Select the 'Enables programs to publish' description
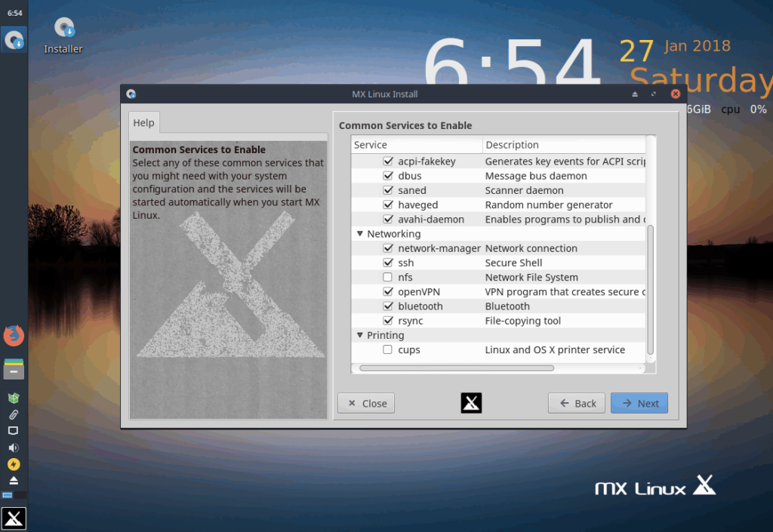The width and height of the screenshot is (773, 532). click(x=565, y=220)
